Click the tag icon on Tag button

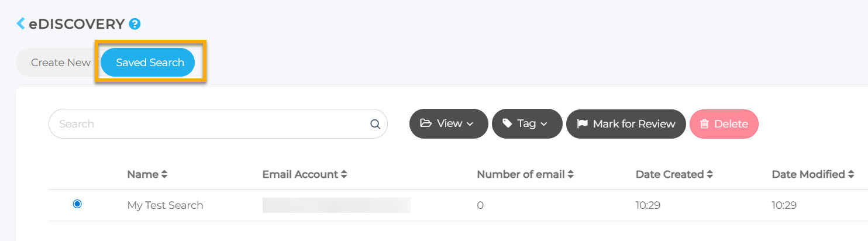coord(507,123)
